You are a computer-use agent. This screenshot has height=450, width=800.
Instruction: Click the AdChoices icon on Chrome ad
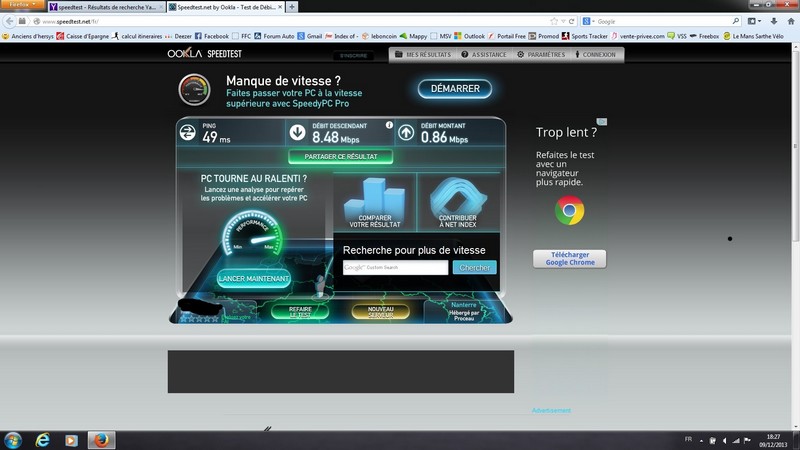click(x=602, y=121)
